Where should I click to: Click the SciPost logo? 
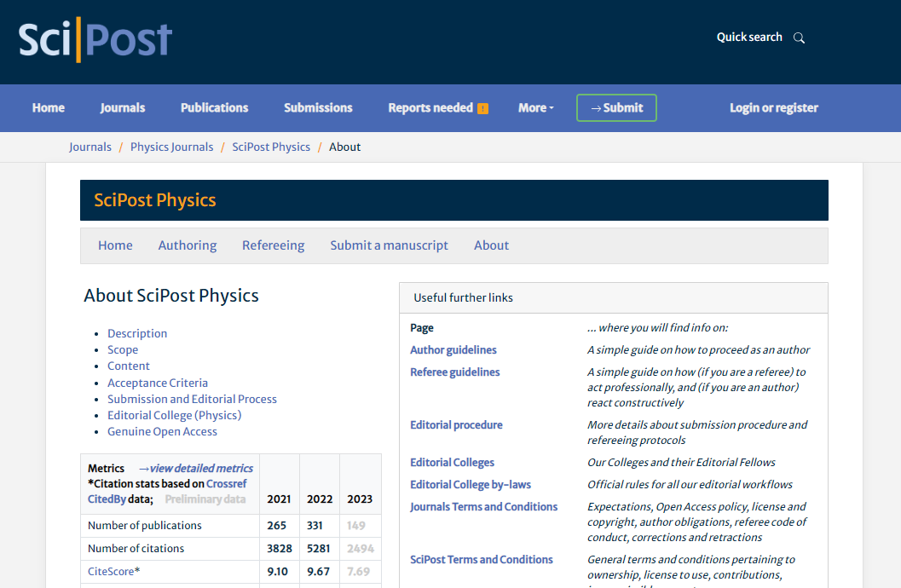[95, 39]
